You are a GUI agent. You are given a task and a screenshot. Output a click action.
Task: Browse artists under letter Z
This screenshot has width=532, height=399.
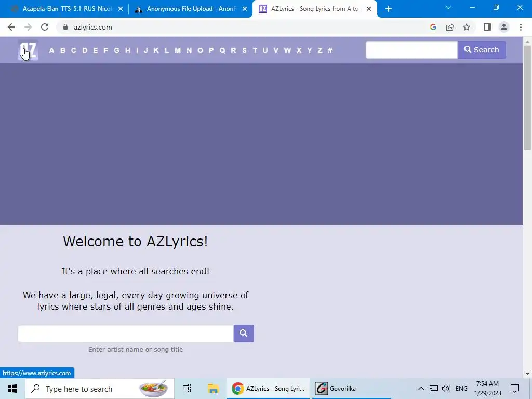[x=320, y=50]
